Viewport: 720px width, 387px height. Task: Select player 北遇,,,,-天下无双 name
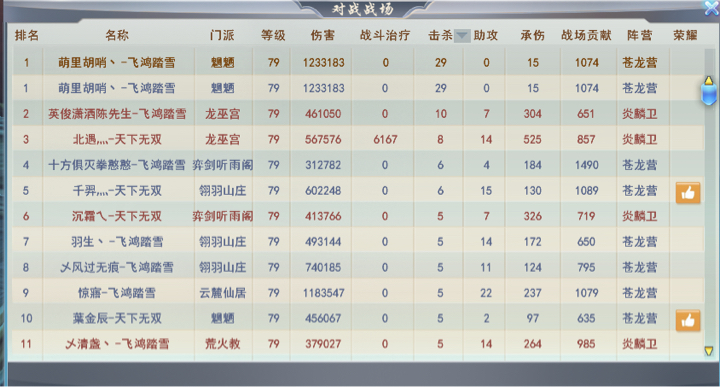point(117,140)
